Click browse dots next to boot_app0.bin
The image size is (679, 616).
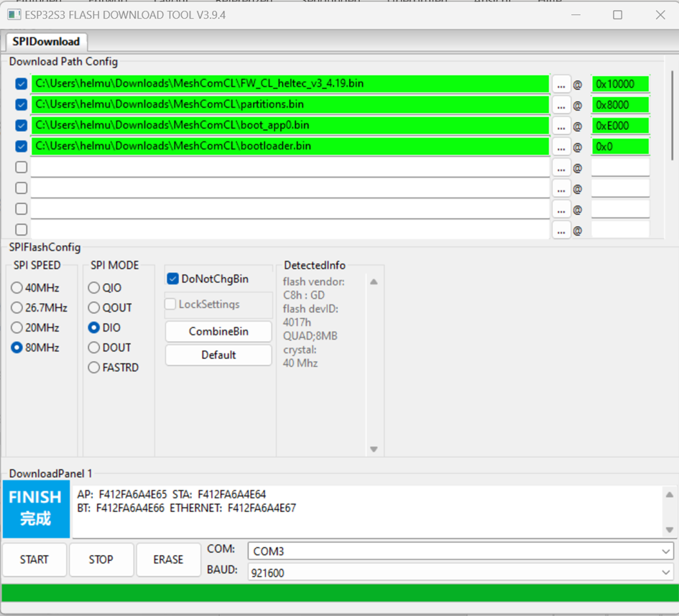pyautogui.click(x=561, y=126)
